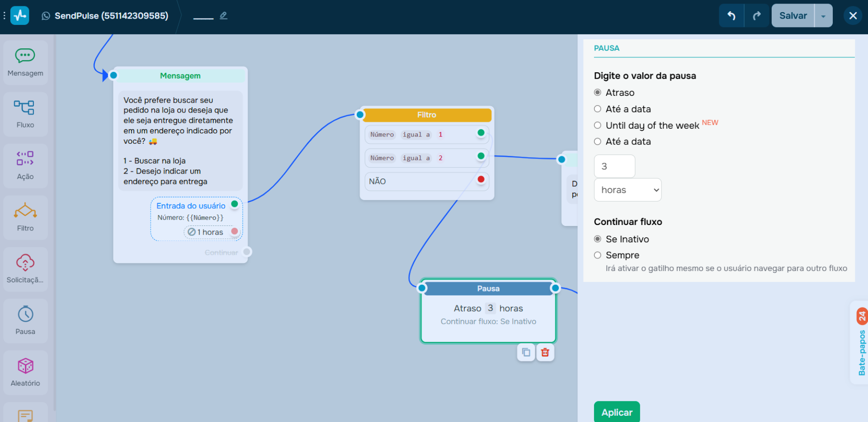
Task: Select the Pausa block header
Action: tap(488, 289)
